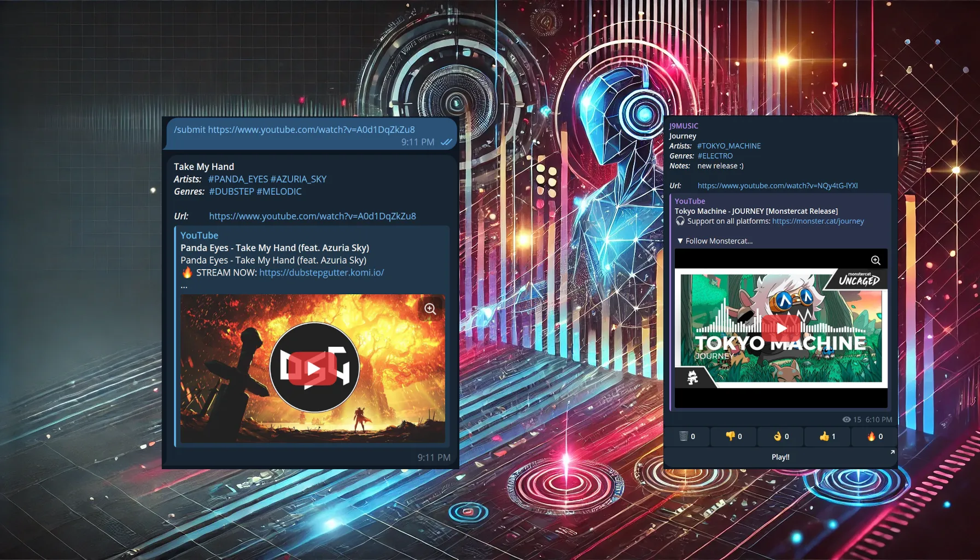This screenshot has width=980, height=560.
Task: Expand the Follow Monstercat... section
Action: [x=715, y=241]
